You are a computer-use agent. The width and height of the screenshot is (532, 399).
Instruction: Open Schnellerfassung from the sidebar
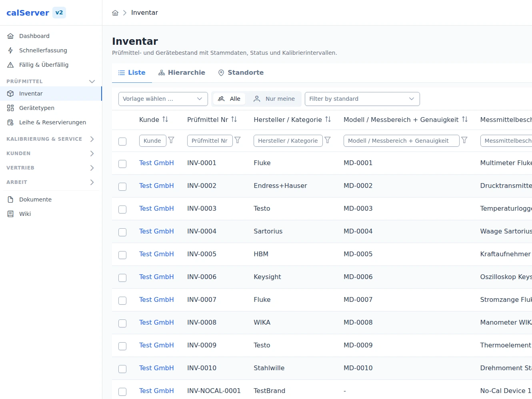pyautogui.click(x=51, y=50)
